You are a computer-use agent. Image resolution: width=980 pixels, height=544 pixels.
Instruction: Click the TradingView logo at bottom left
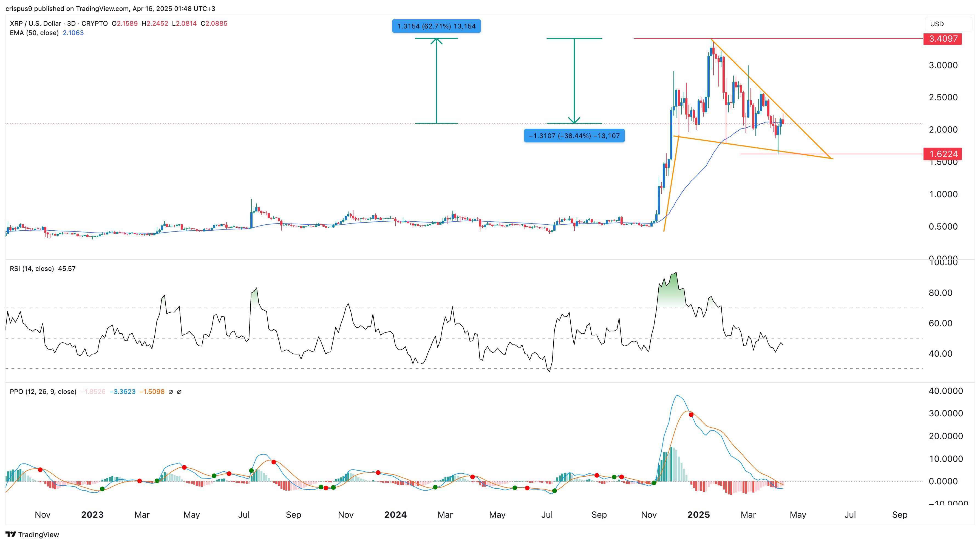tap(32, 534)
